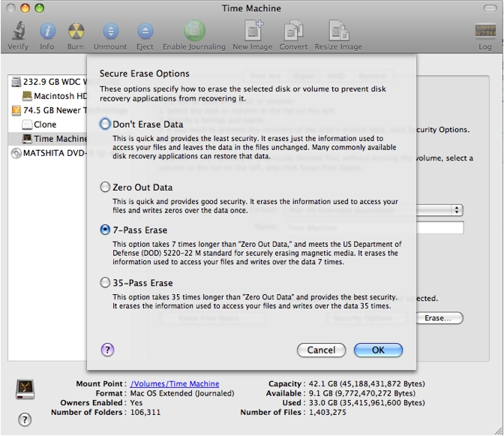Click the Burn disc toolbar icon
504x436 pixels.
pos(76,32)
